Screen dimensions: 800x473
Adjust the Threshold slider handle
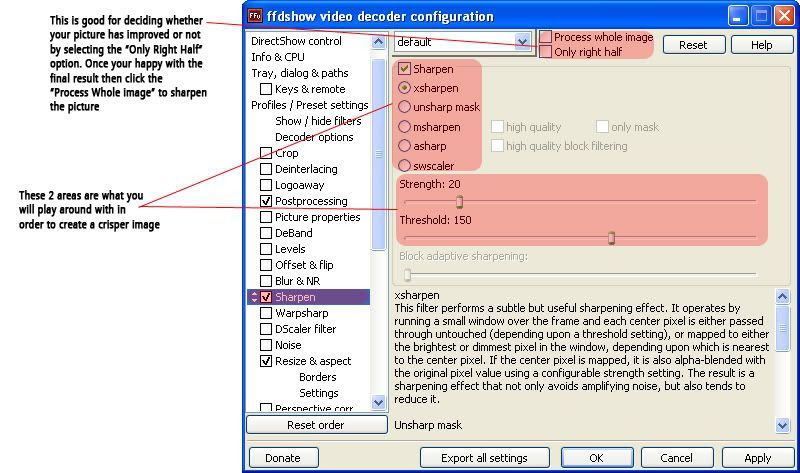[611, 238]
